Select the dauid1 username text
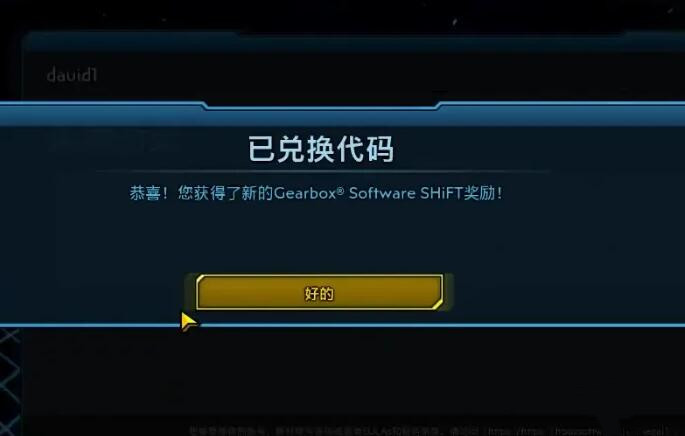Screen dimensions: 685x436 tap(72, 75)
